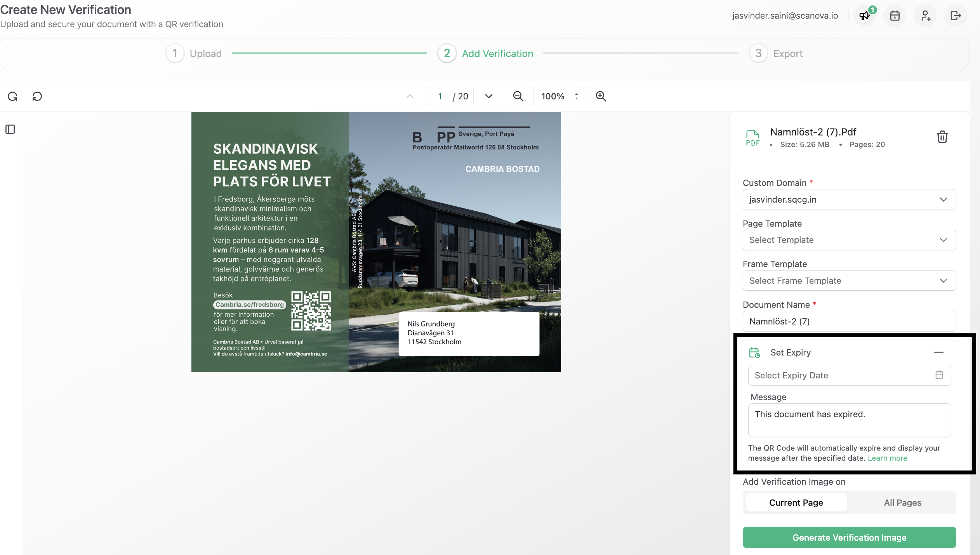Click the jasvinder.saini@scanova.io account email
This screenshot has height=555, width=980.
(x=785, y=16)
